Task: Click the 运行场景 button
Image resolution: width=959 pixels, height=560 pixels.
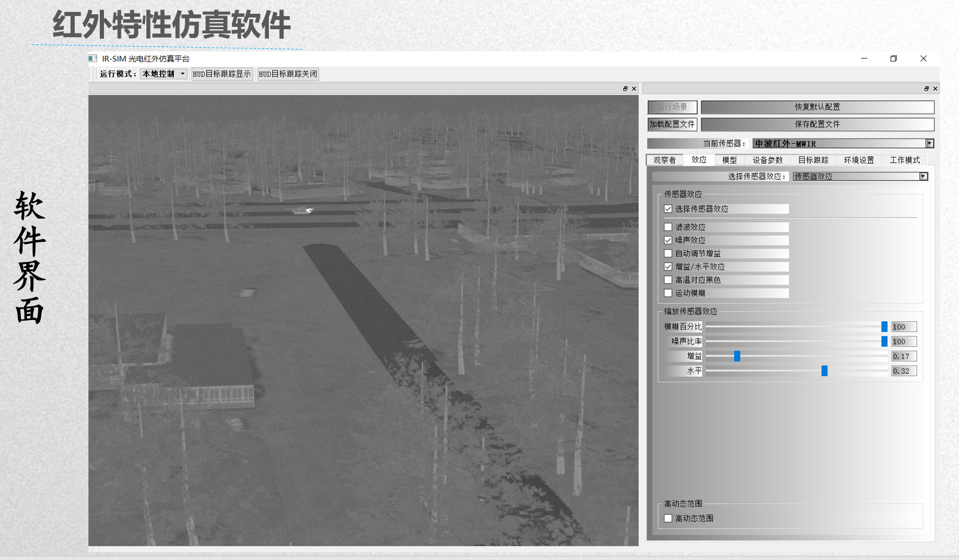Action: [x=672, y=107]
